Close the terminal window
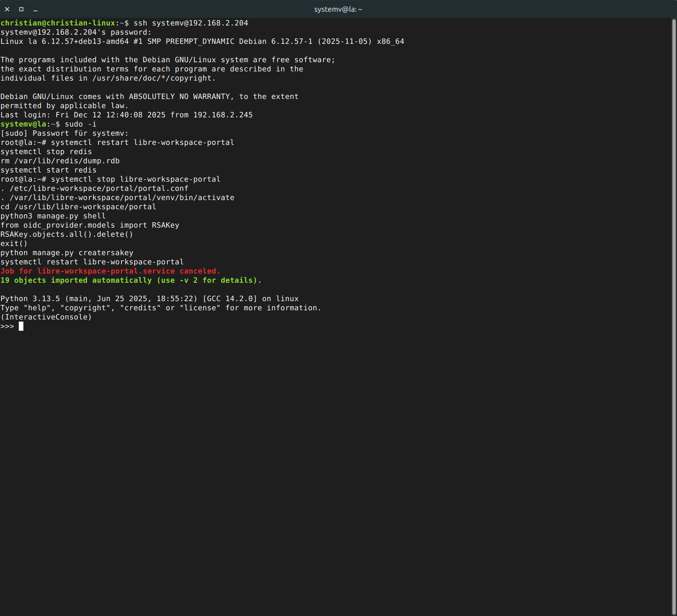This screenshot has width=677, height=616. tap(7, 9)
